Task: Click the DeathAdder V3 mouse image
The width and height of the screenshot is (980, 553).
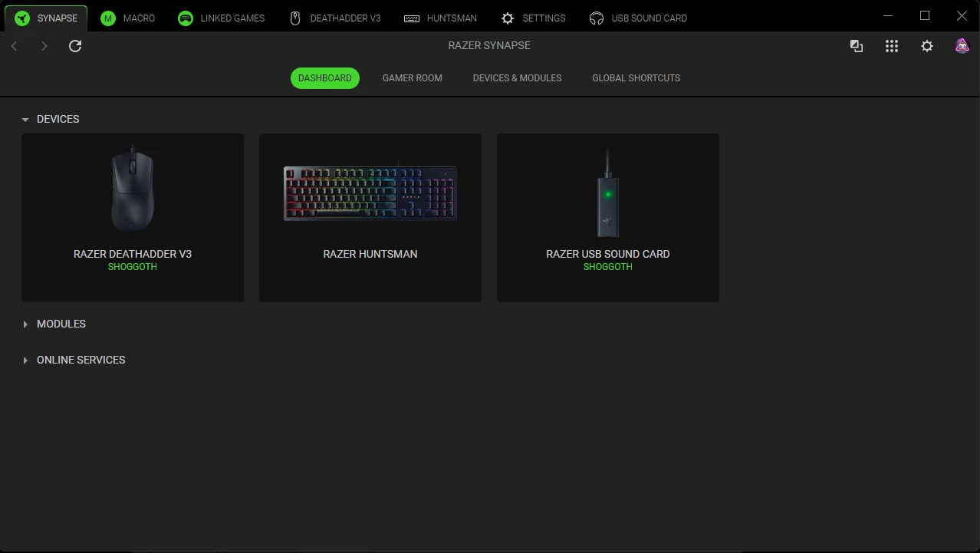Action: 133,189
